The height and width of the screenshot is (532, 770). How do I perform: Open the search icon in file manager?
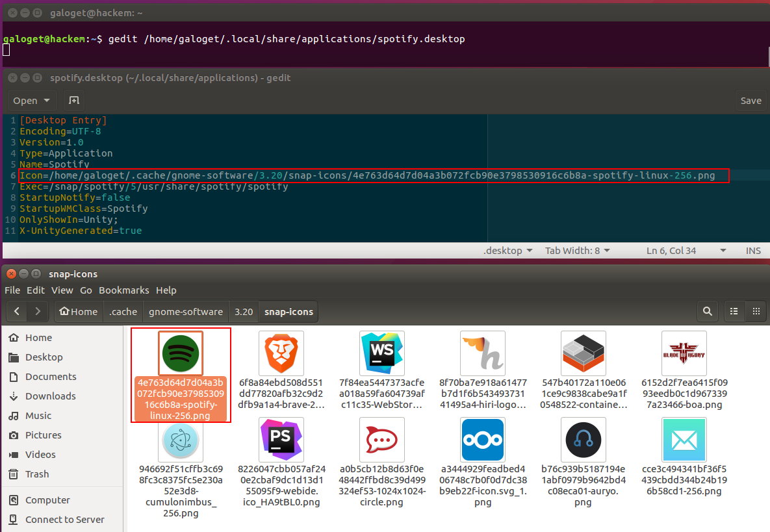708,311
